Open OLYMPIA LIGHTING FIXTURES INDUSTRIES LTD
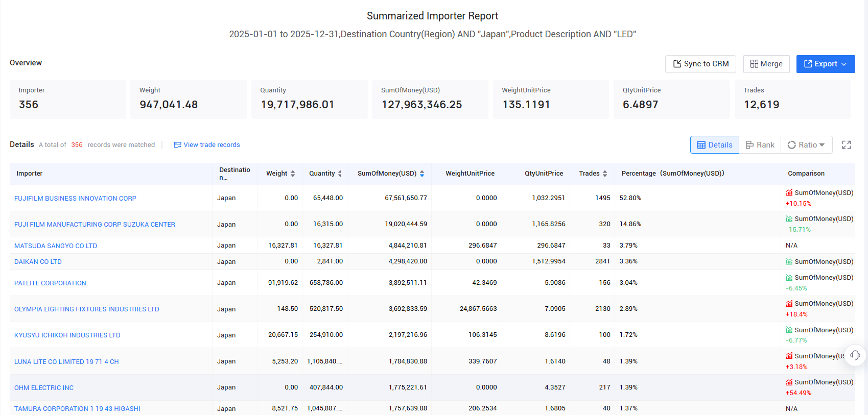The height and width of the screenshot is (415, 868). [87, 309]
